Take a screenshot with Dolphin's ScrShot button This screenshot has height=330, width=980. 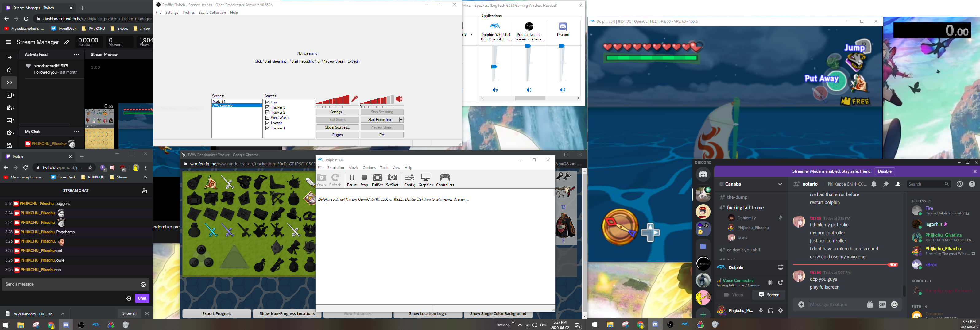point(392,180)
